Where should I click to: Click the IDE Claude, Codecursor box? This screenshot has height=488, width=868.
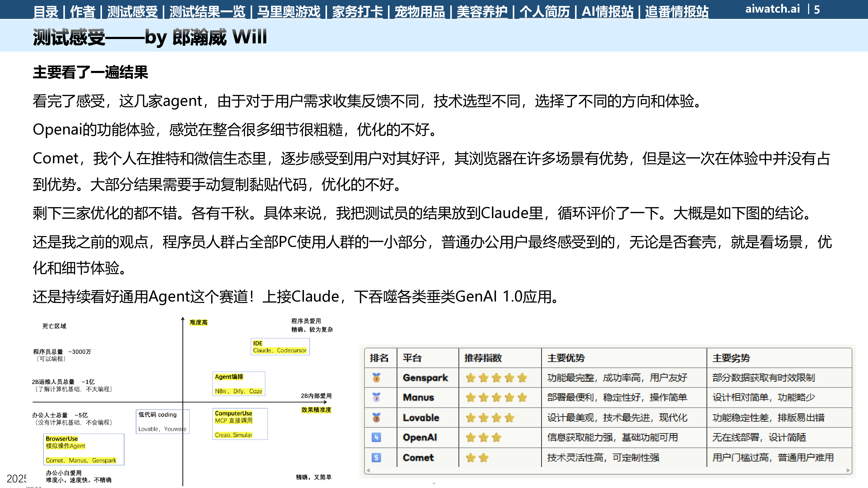pyautogui.click(x=280, y=347)
